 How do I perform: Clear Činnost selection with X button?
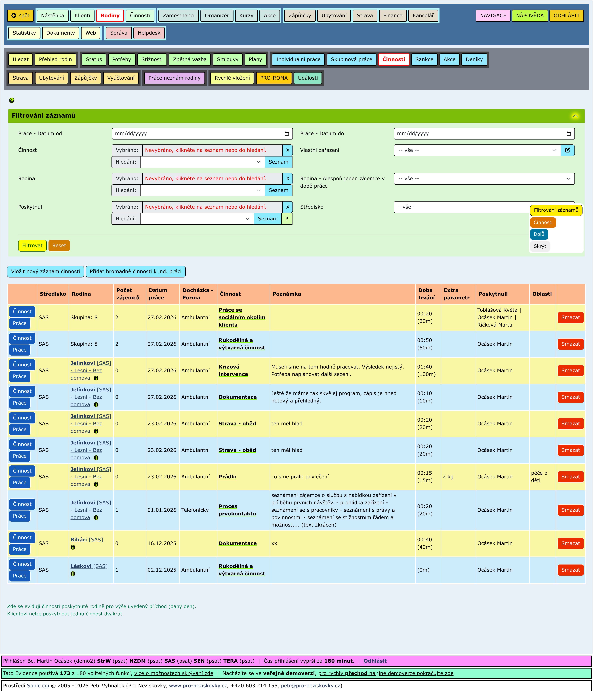pyautogui.click(x=287, y=150)
